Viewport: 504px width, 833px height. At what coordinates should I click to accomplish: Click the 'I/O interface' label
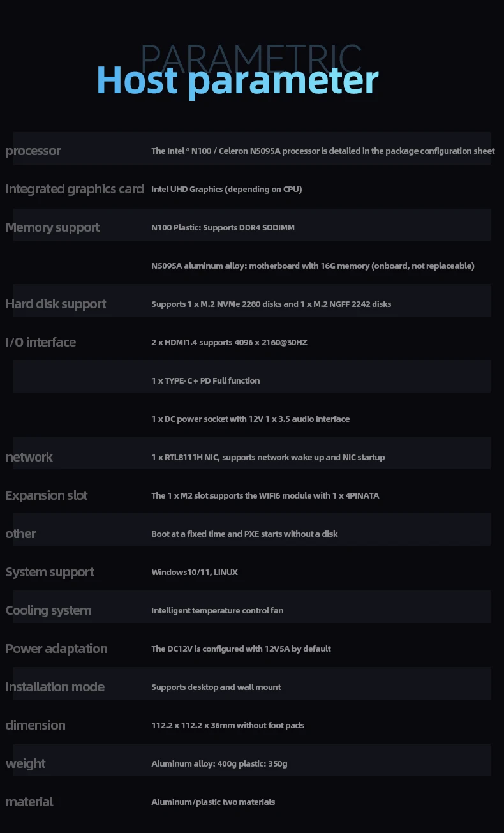tap(41, 343)
